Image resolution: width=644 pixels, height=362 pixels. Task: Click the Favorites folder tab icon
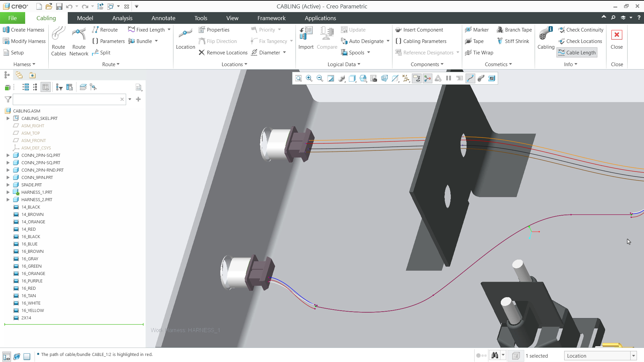click(x=32, y=75)
